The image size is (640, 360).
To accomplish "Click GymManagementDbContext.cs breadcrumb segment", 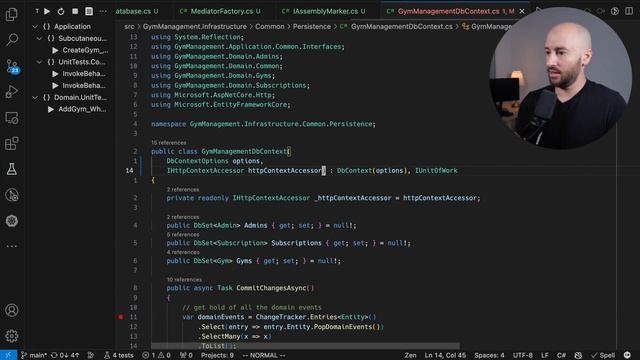I will 402,27.
